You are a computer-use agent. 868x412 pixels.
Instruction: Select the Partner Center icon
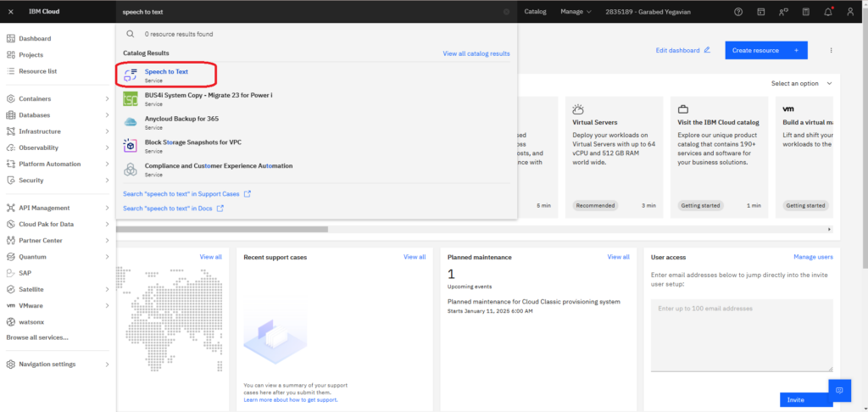coord(10,241)
